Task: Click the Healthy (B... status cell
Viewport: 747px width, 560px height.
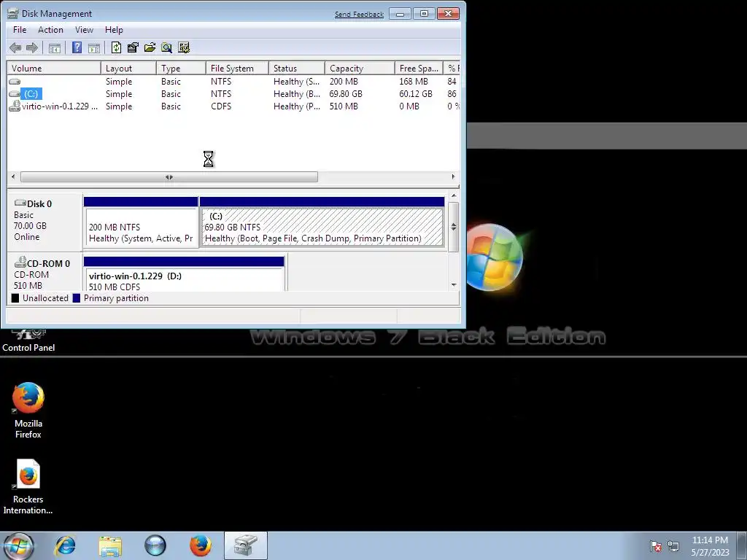Action: click(297, 94)
